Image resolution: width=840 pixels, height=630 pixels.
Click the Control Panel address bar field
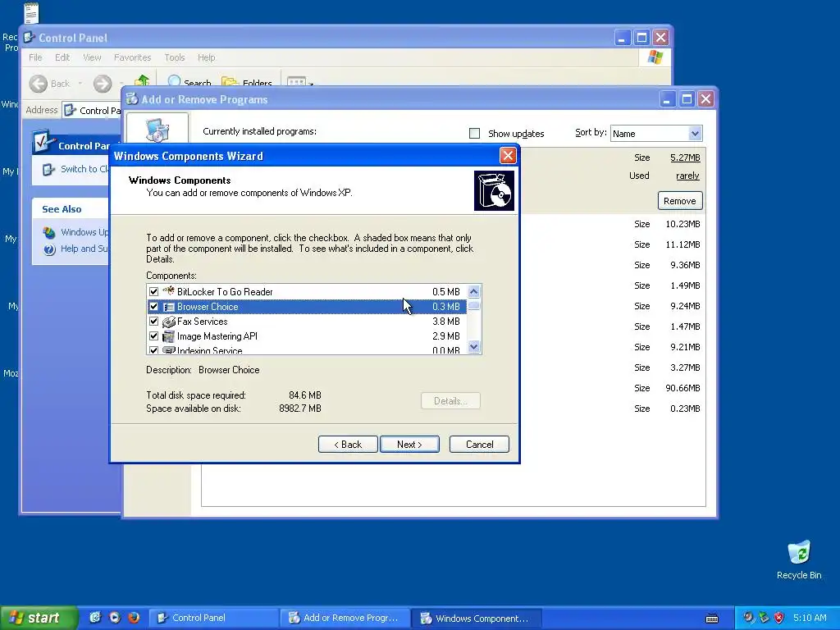click(92, 111)
